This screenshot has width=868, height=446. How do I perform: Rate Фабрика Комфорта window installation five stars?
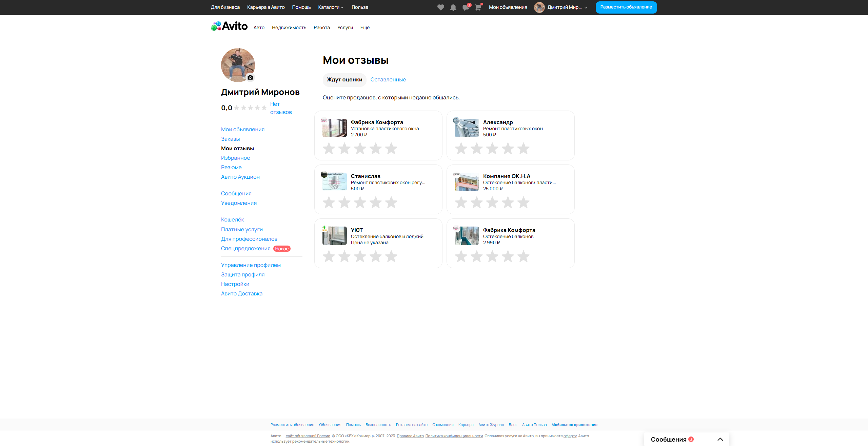click(391, 149)
